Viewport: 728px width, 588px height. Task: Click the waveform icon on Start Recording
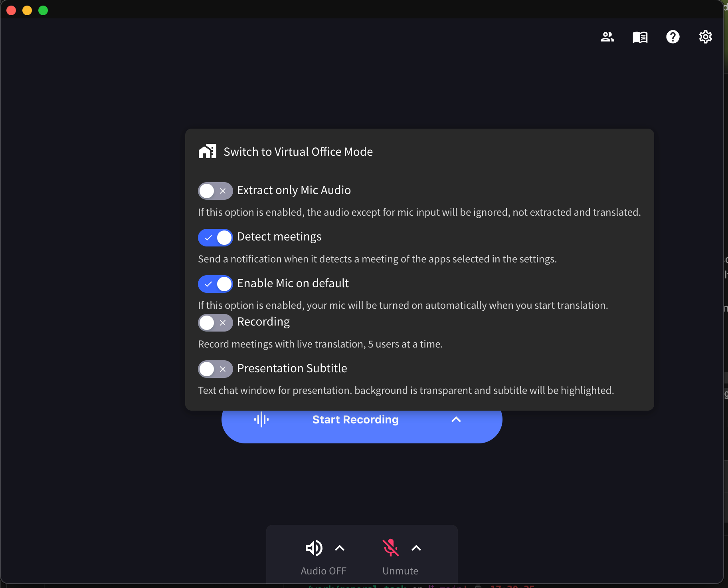(261, 419)
